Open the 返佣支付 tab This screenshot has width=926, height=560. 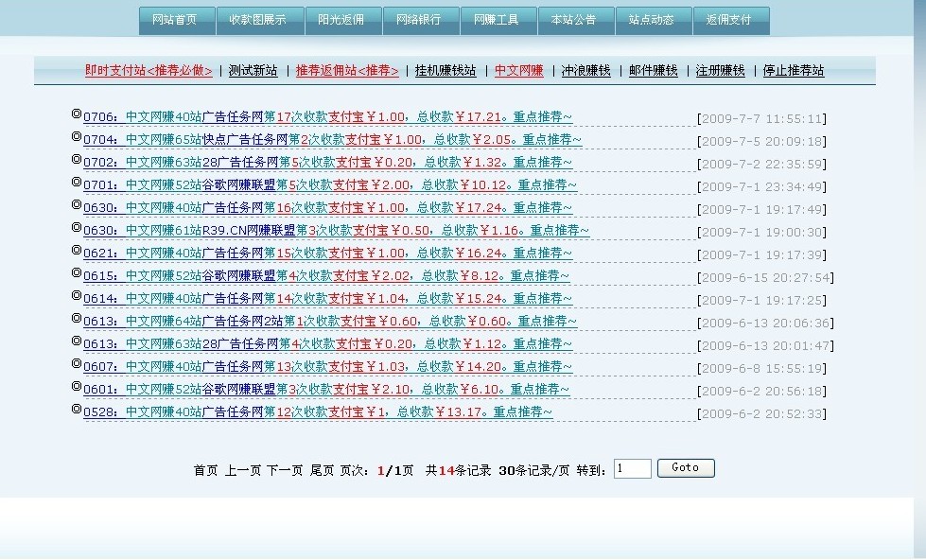point(731,19)
